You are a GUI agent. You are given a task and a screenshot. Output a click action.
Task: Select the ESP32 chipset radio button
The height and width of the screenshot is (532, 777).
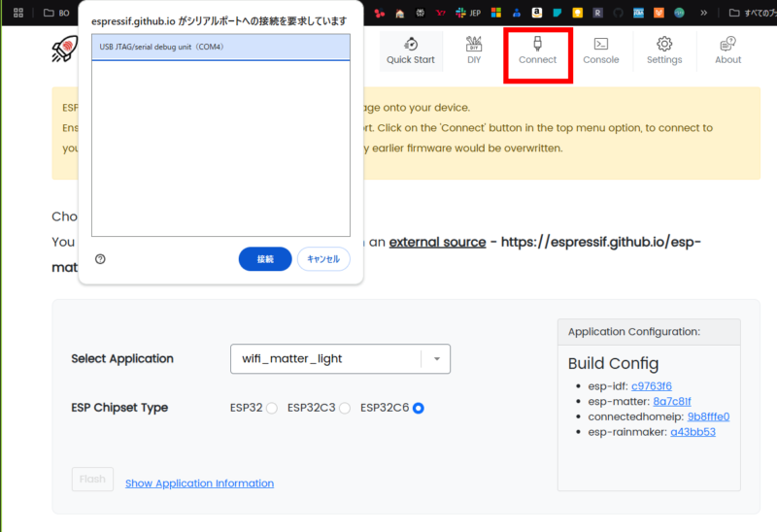pos(272,409)
